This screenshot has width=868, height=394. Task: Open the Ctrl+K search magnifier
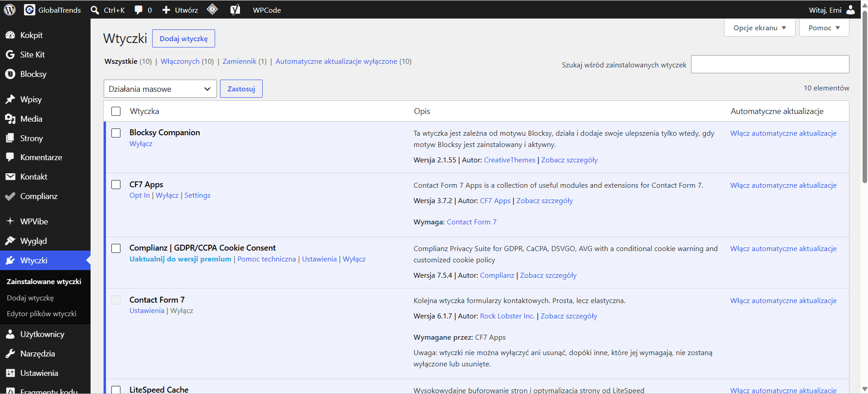tap(95, 10)
